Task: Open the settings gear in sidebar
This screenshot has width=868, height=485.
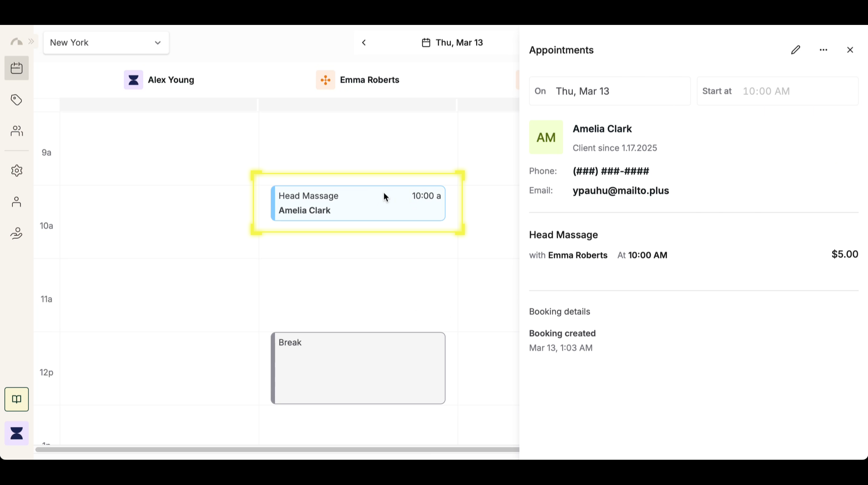Action: tap(17, 170)
